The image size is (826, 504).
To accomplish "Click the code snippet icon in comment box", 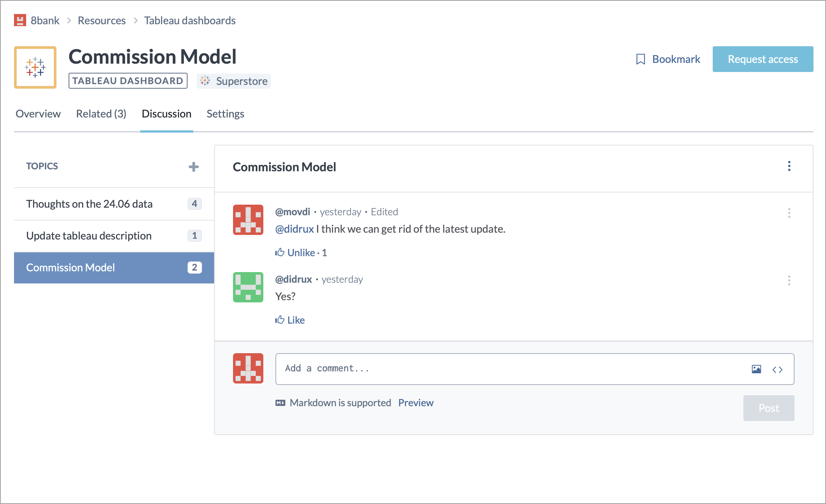I will [x=778, y=369].
